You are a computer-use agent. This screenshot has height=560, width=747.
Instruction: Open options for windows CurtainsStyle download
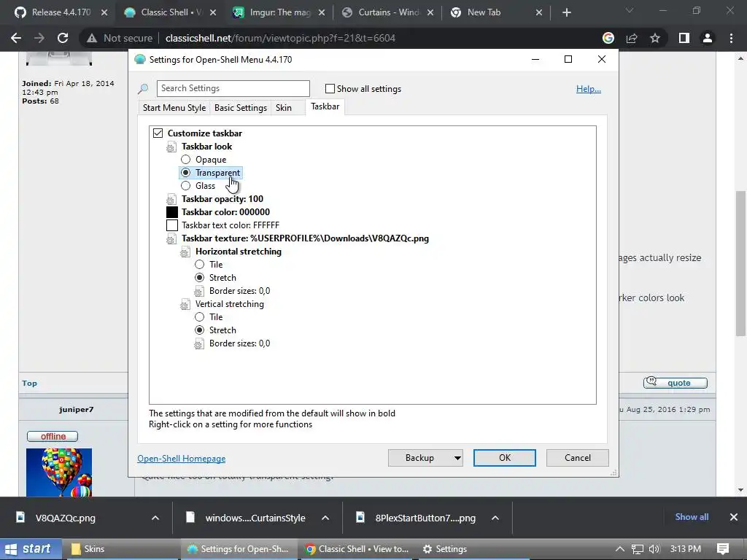[325, 518]
